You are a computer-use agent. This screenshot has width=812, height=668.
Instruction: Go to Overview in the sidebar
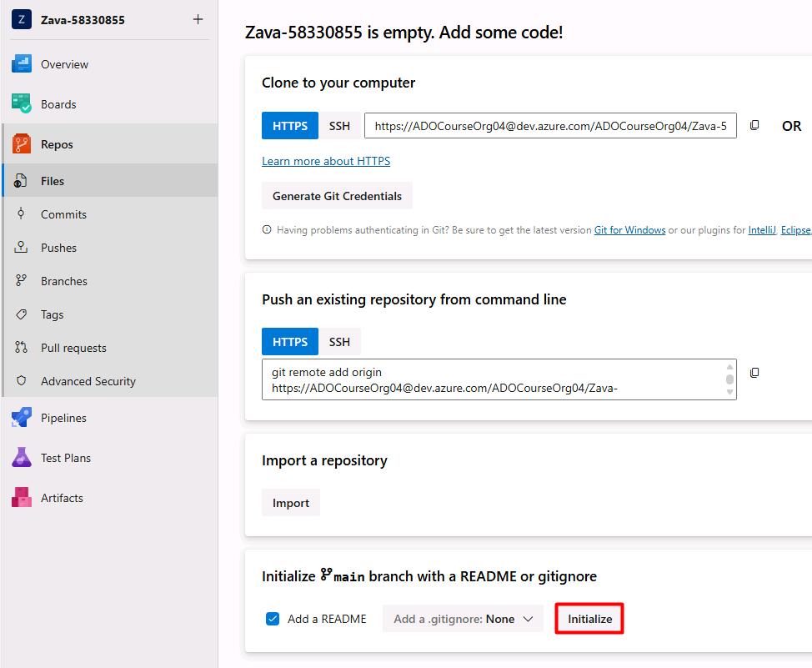[64, 64]
